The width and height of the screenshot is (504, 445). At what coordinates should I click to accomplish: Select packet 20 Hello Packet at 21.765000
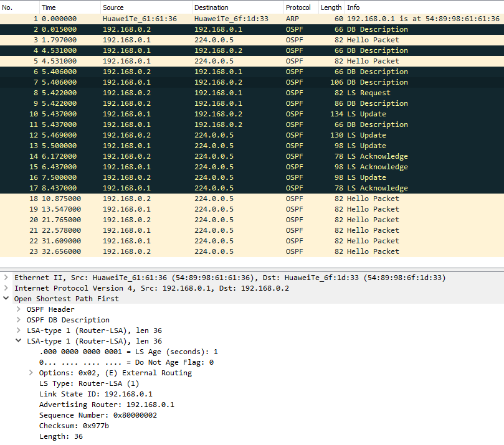[252, 220]
